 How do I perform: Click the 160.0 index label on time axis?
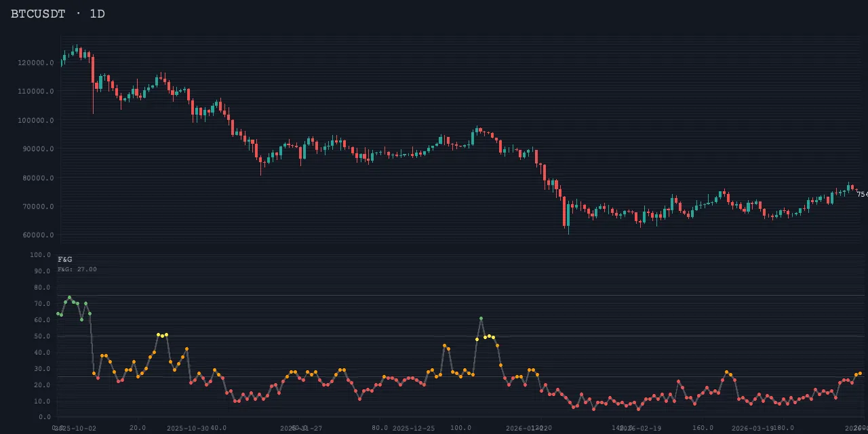click(x=703, y=428)
